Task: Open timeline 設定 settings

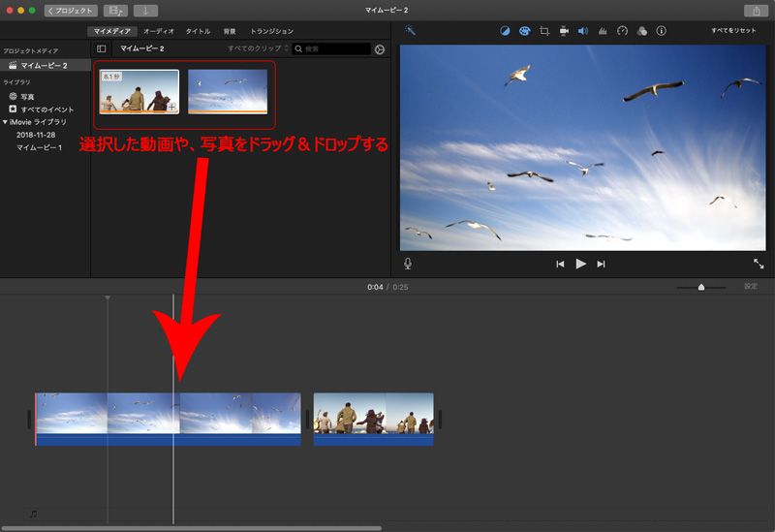Action: tap(751, 287)
